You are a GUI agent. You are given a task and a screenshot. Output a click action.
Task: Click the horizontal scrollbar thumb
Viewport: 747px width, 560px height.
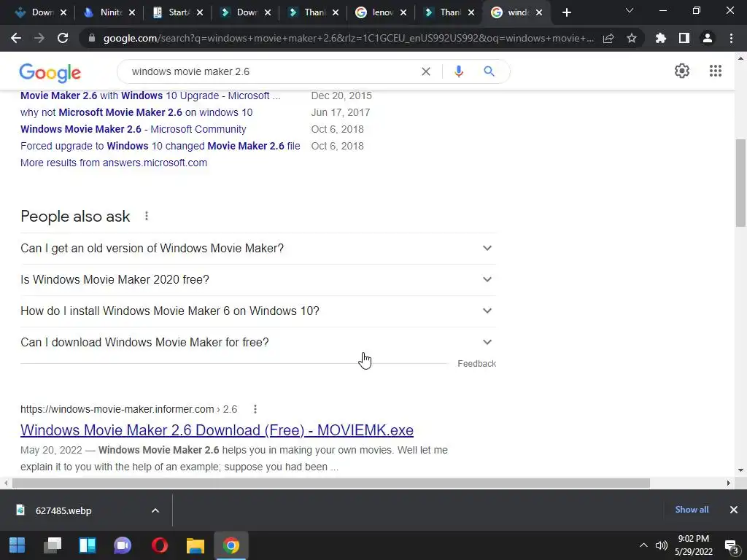(331, 483)
